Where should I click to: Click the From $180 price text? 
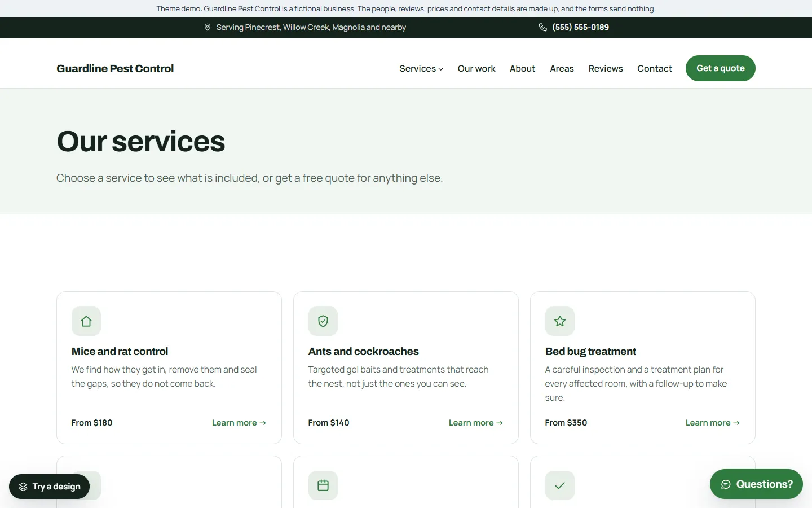point(92,423)
